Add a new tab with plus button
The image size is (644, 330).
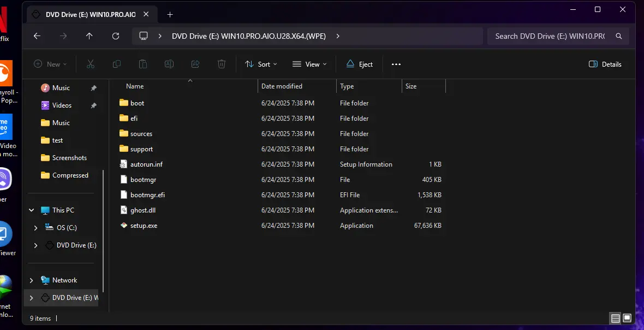(x=170, y=14)
